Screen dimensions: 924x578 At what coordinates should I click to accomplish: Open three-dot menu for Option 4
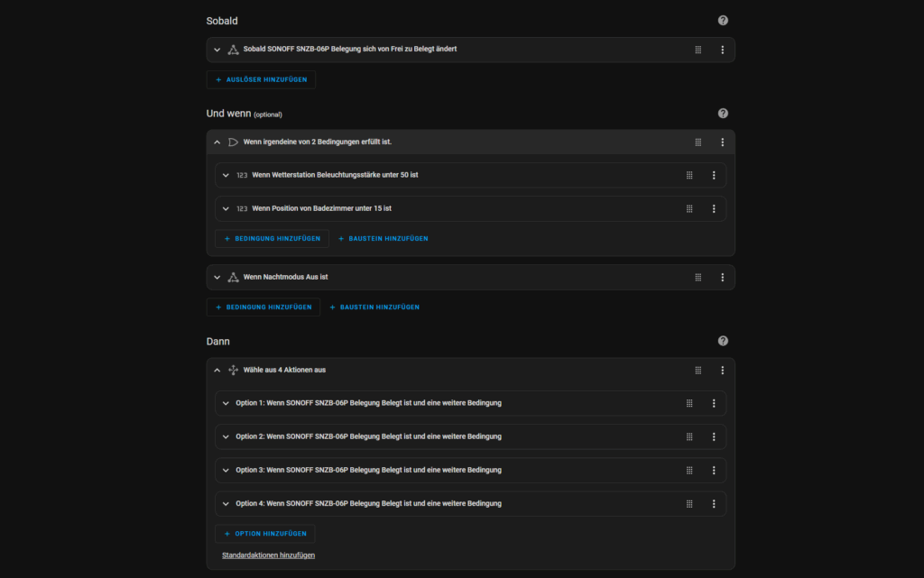pyautogui.click(x=714, y=504)
